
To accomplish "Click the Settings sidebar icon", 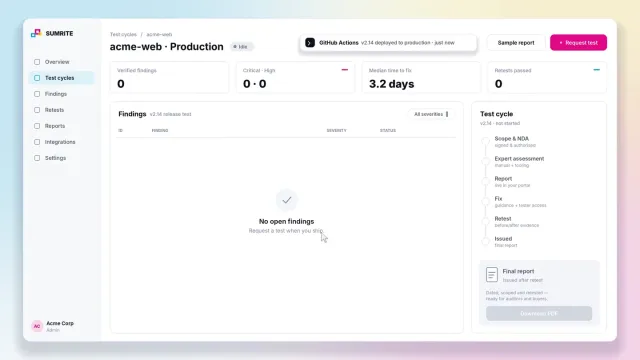I will click(x=37, y=158).
